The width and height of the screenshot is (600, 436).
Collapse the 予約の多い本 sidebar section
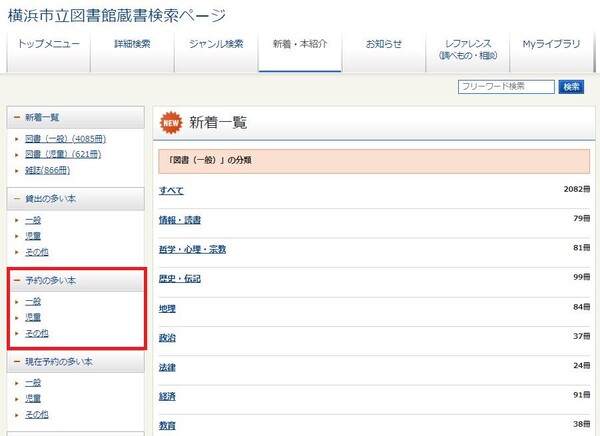point(18,280)
